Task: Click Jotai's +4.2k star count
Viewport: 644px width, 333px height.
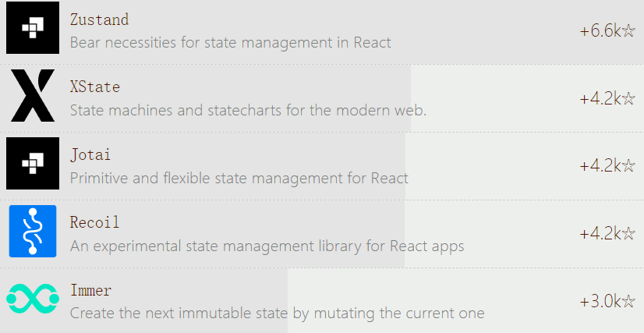Action: (607, 165)
